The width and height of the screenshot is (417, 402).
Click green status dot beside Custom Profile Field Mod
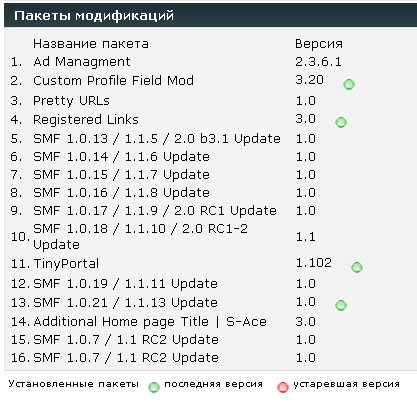tap(349, 84)
